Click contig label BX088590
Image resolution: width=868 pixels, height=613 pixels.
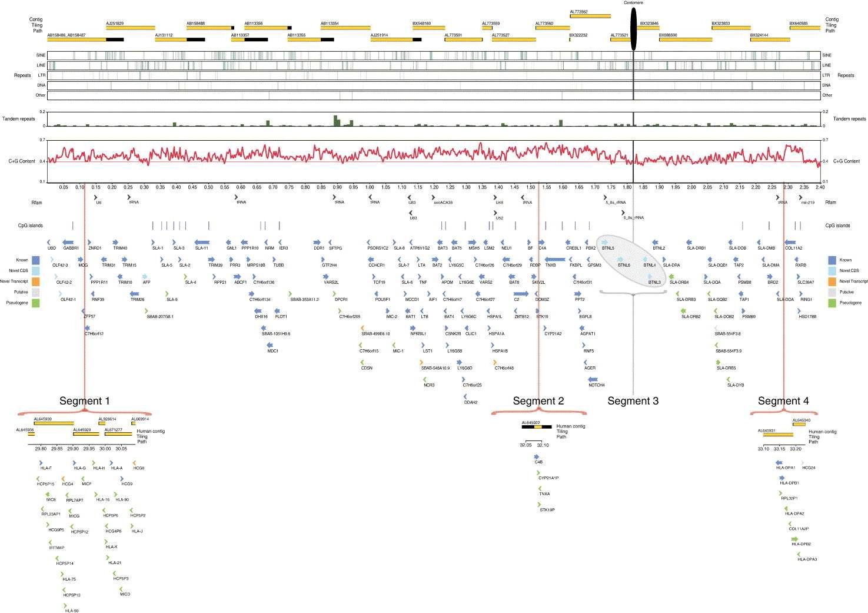point(668,35)
